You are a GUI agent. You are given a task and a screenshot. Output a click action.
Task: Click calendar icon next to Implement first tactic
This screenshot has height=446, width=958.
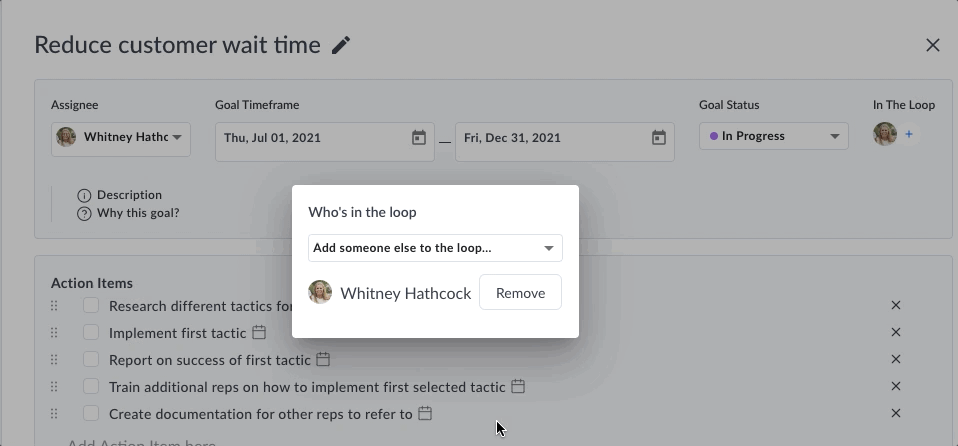[259, 332]
